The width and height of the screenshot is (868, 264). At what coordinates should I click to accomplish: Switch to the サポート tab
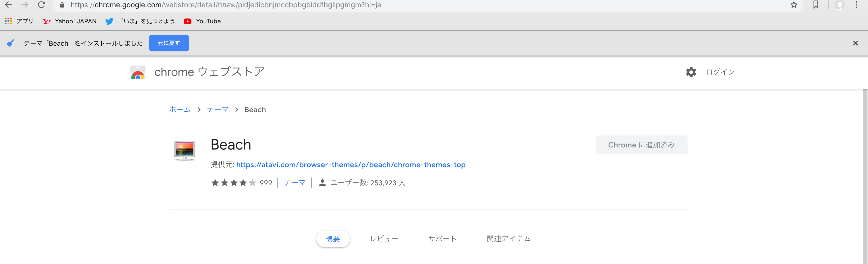tap(442, 239)
